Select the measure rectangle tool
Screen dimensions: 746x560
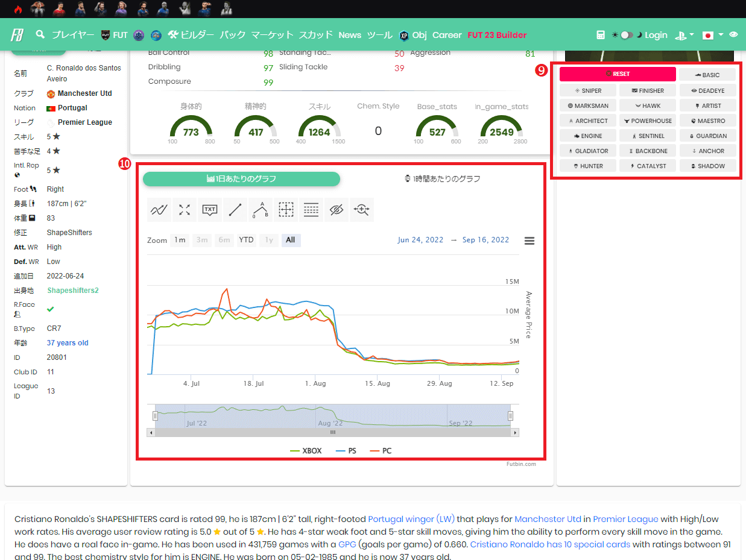pyautogui.click(x=286, y=210)
